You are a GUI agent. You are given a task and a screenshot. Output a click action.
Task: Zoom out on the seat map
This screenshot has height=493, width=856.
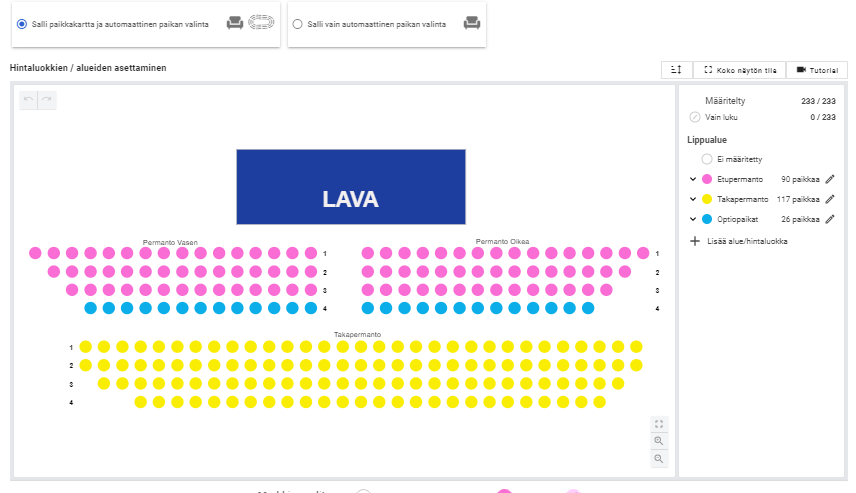(659, 459)
